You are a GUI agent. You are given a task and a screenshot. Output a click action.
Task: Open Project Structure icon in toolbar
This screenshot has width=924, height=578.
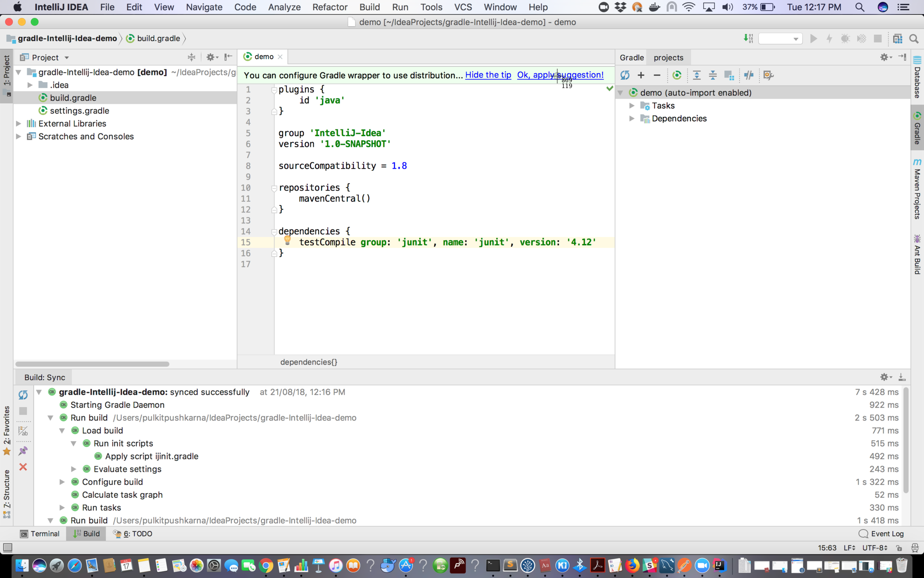(897, 39)
